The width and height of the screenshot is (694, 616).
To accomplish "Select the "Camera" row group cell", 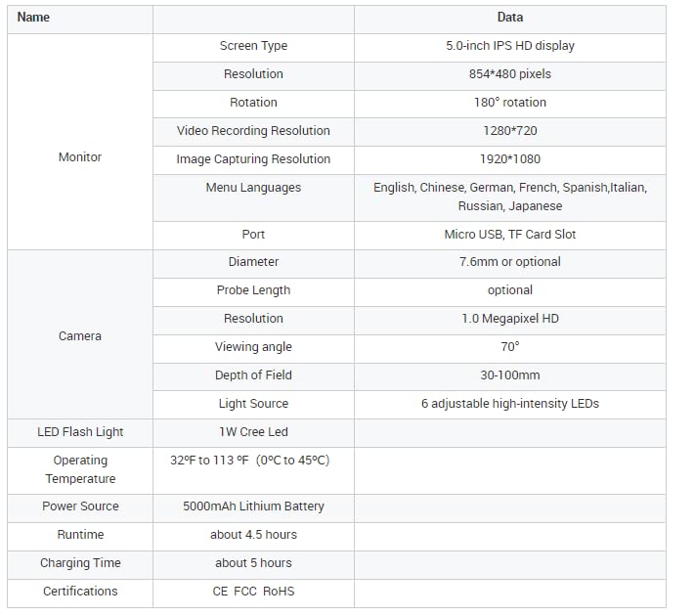I will click(80, 336).
